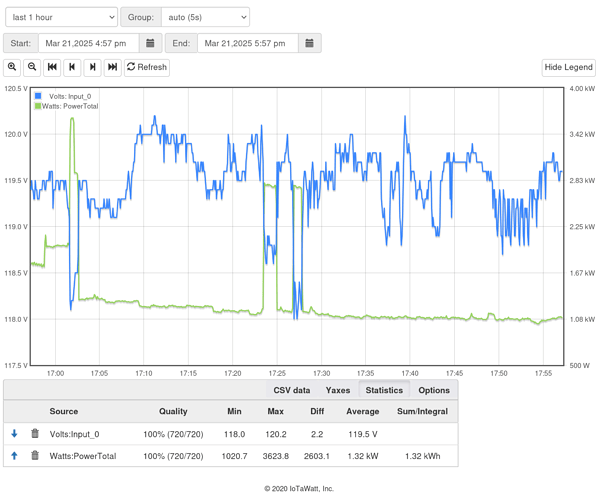The image size is (600, 500).
Task: Click the Diff column header
Action: pyautogui.click(x=317, y=411)
